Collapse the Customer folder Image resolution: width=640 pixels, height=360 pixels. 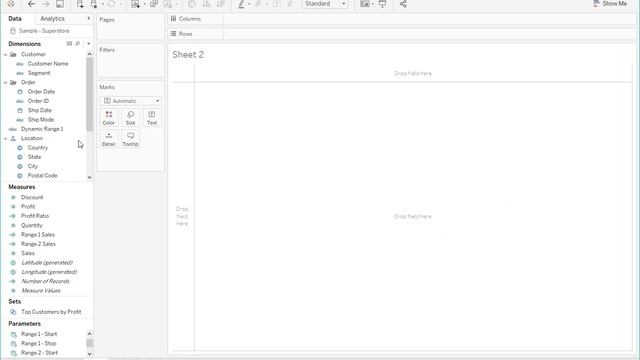point(6,54)
